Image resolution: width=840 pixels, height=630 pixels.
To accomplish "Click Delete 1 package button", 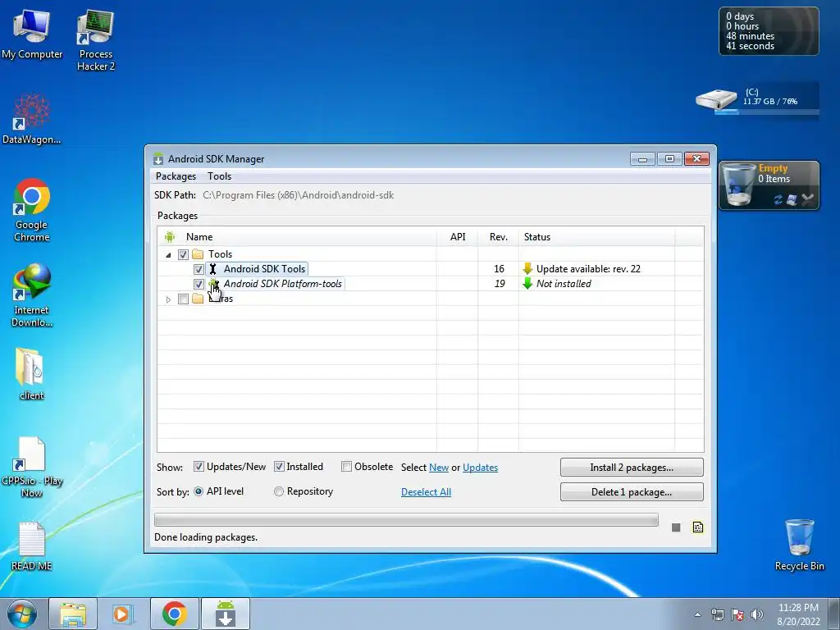I will pyautogui.click(x=632, y=492).
